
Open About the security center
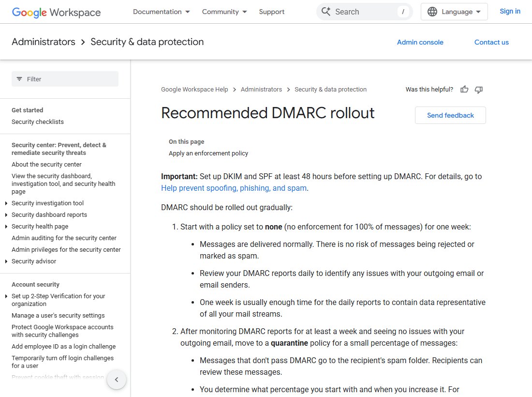46,165
